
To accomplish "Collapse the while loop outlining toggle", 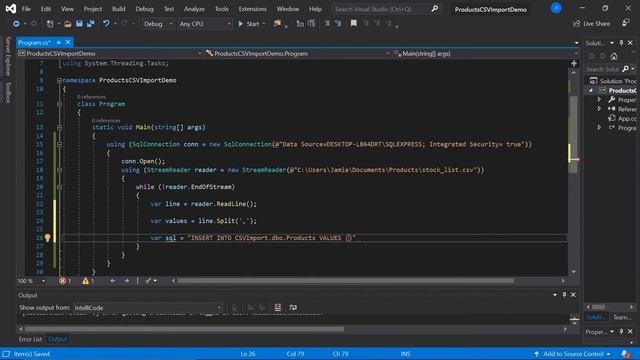I will (59, 187).
